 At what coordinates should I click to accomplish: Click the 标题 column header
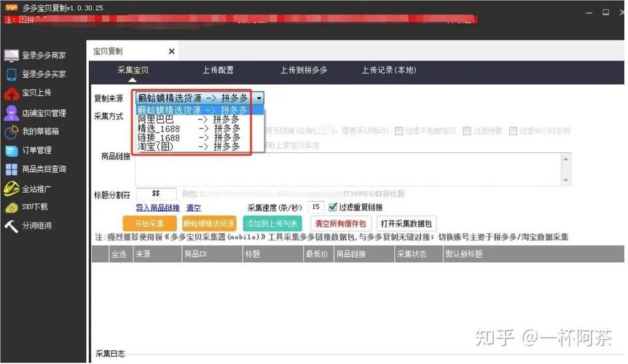point(272,254)
